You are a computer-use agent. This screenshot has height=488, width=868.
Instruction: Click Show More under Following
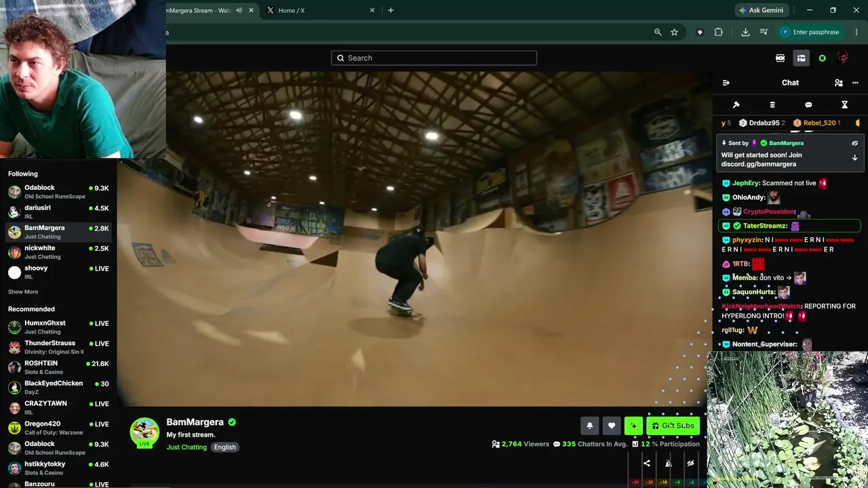[23, 292]
